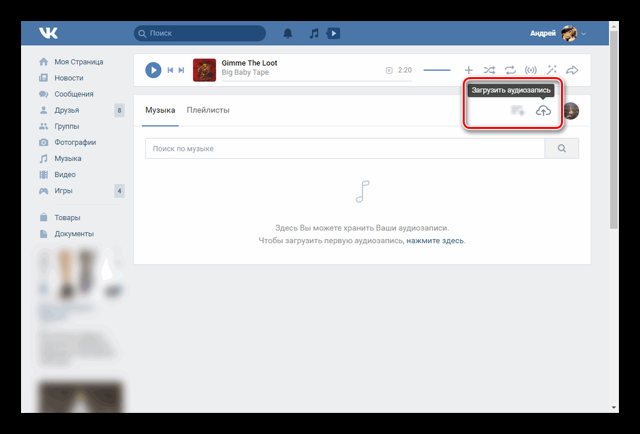The width and height of the screenshot is (640, 434).
Task: Click the home icon beside Моя Страница
Action: tap(43, 62)
